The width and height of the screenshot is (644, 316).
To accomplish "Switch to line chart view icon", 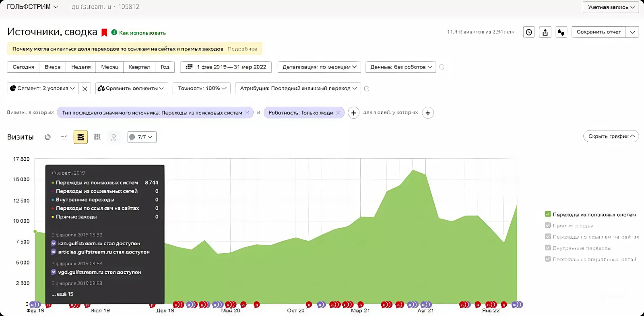I will (x=64, y=137).
